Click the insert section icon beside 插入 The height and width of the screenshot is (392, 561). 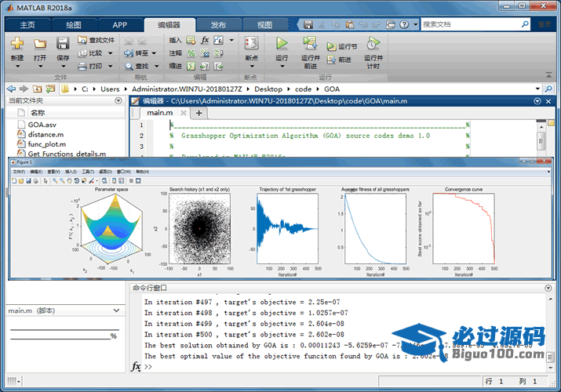[191, 40]
